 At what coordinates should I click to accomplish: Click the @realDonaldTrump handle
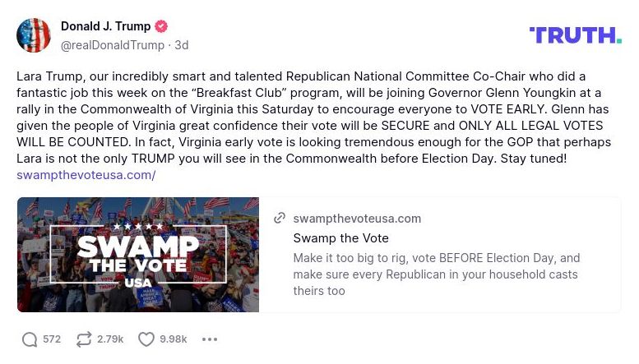point(113,45)
